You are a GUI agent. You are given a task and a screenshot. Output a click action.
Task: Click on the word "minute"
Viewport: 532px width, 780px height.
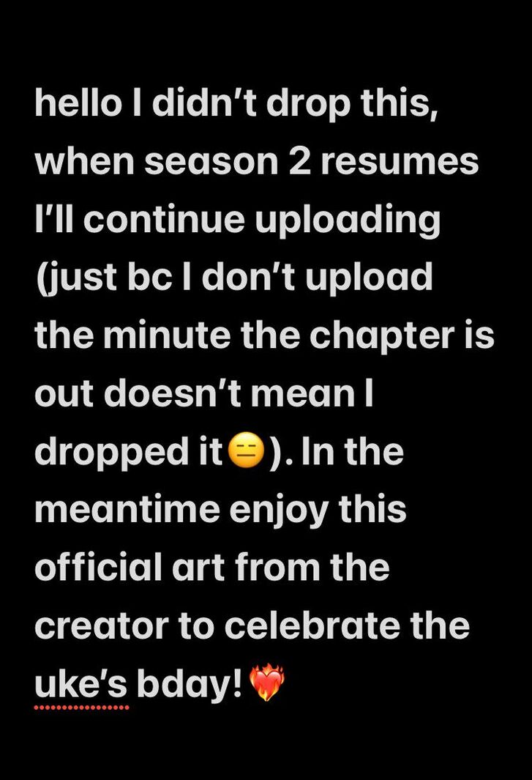point(167,335)
